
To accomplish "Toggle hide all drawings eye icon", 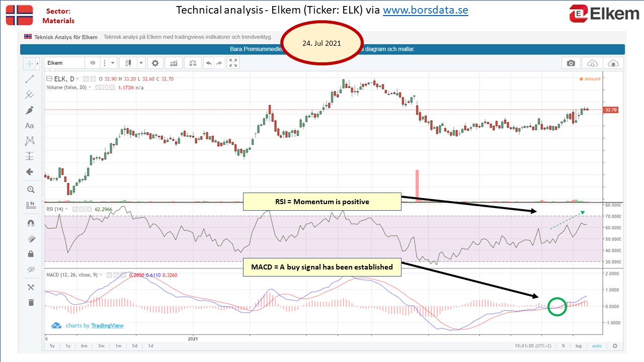I will tap(31, 269).
